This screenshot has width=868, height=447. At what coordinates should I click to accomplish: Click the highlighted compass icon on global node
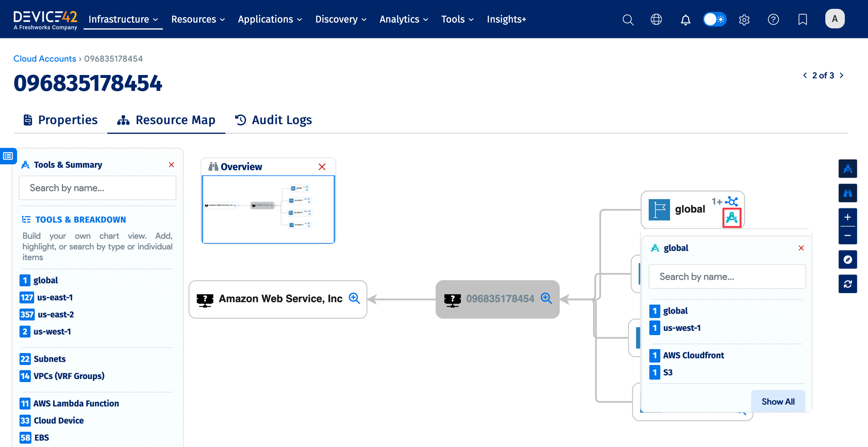pyautogui.click(x=732, y=217)
